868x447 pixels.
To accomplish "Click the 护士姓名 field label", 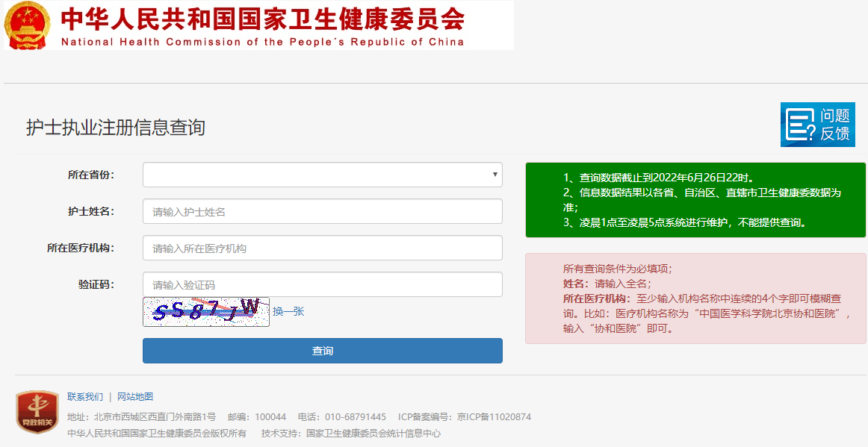I will pyautogui.click(x=90, y=211).
